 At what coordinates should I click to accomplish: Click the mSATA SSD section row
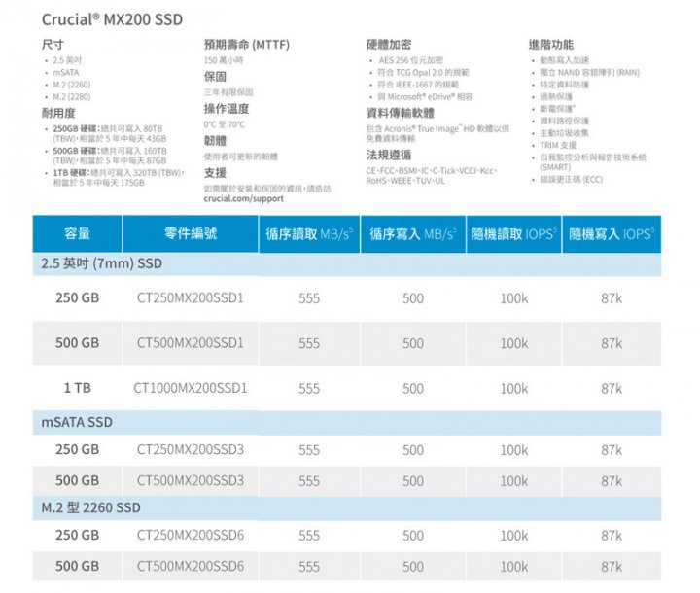[347, 423]
